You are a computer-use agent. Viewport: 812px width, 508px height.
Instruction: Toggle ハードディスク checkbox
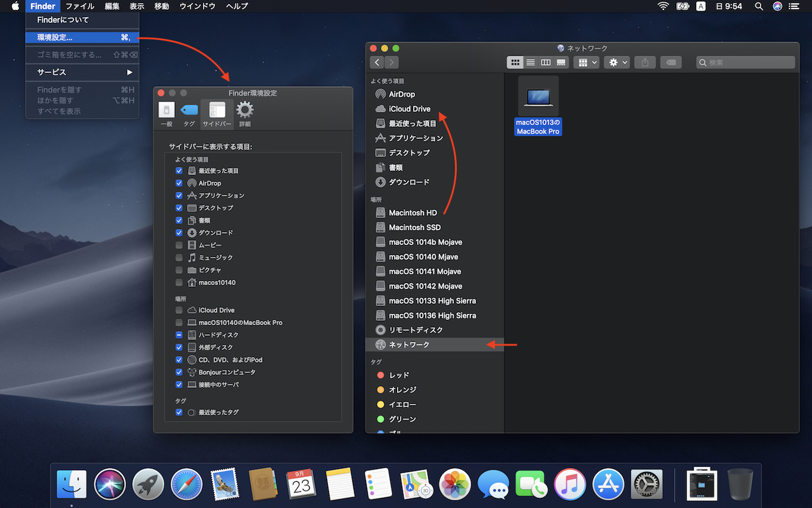(179, 335)
